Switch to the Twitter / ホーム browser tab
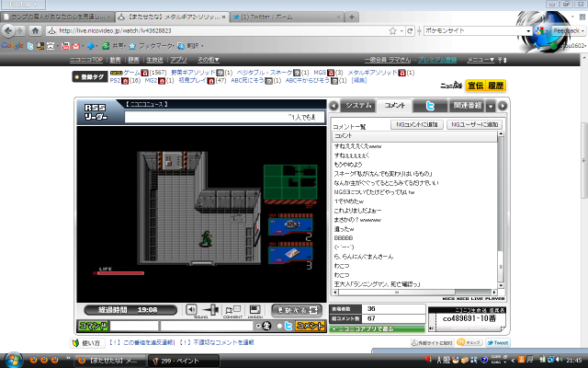 [x=286, y=17]
